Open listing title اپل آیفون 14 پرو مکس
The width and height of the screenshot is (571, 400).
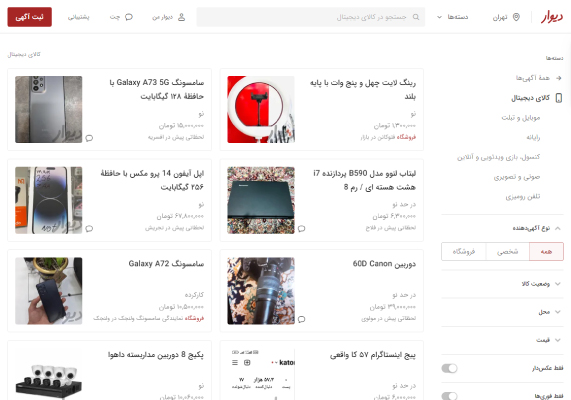pyautogui.click(x=152, y=180)
